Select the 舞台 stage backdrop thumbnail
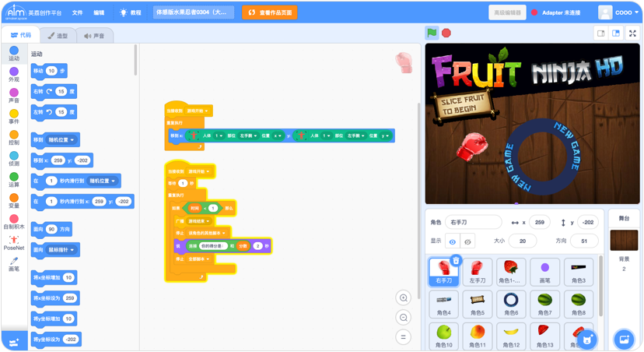The image size is (644, 352). 624,240
